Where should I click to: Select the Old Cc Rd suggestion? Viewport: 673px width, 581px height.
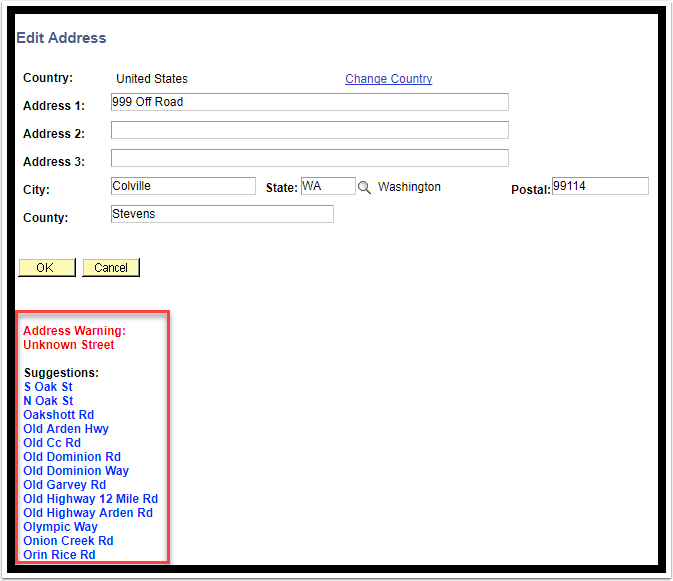pos(52,442)
